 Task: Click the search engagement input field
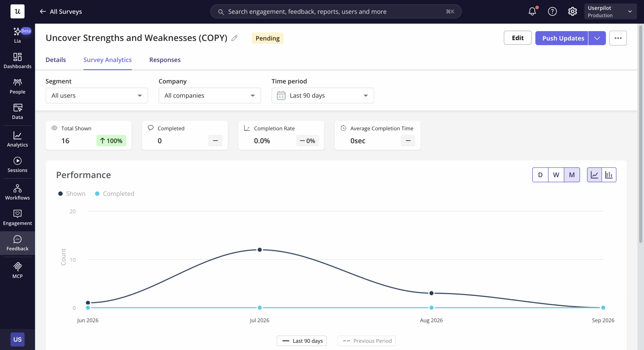point(336,11)
